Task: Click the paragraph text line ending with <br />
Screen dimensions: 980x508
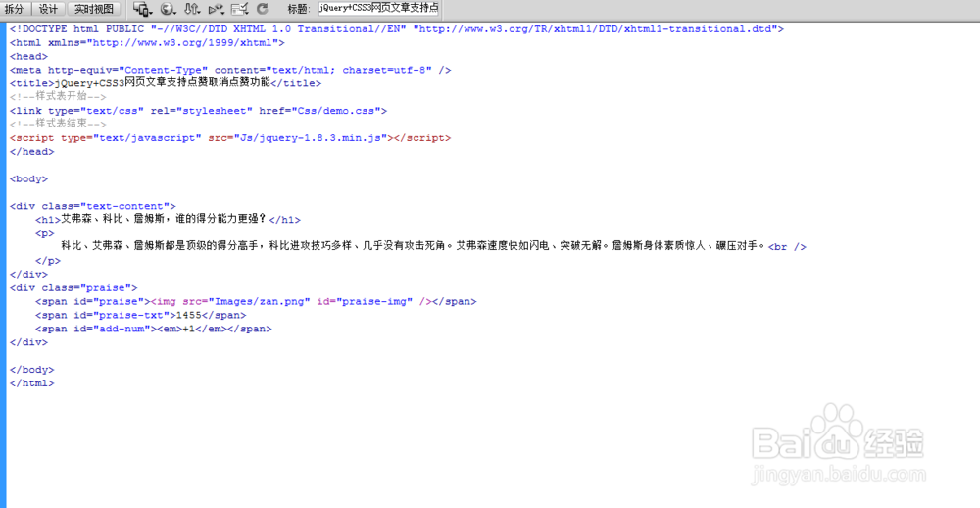Action: pyautogui.click(x=434, y=246)
